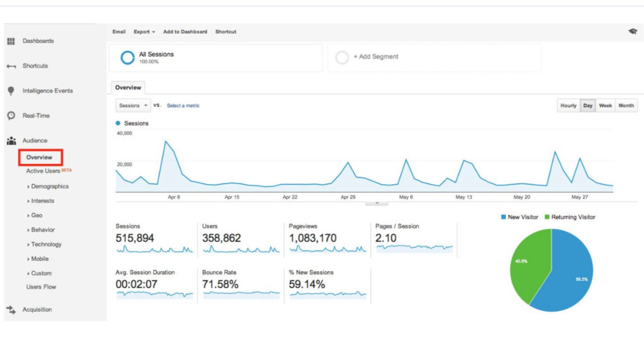This screenshot has width=644, height=351.
Task: Open Overview under Audience in sidebar
Action: [40, 157]
